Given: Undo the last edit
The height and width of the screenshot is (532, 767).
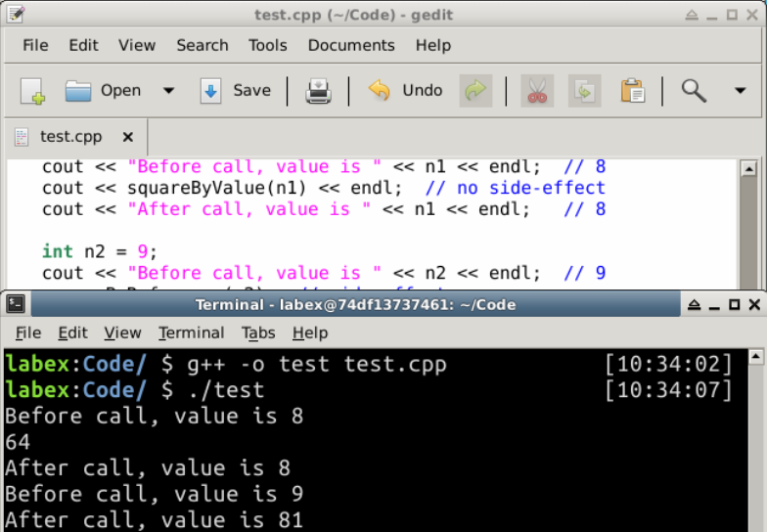Looking at the screenshot, I should pos(405,91).
